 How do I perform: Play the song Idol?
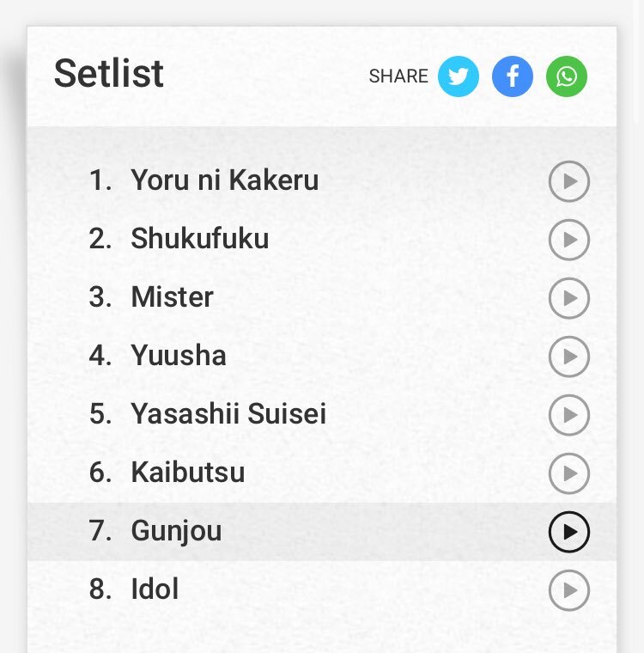tap(569, 590)
